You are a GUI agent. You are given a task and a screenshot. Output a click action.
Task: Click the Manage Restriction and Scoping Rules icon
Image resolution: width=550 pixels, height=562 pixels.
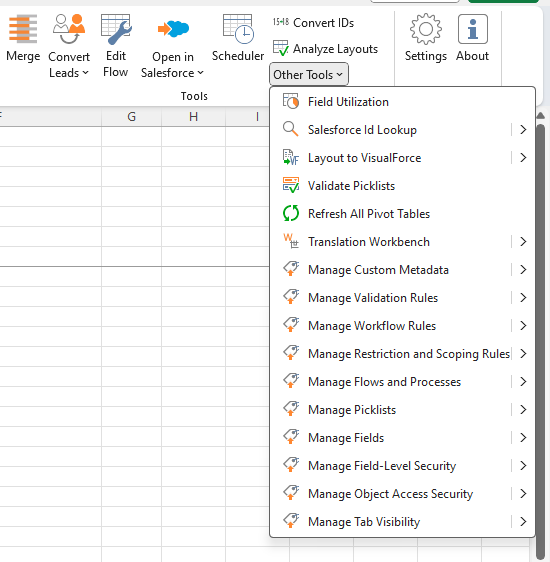coord(291,353)
